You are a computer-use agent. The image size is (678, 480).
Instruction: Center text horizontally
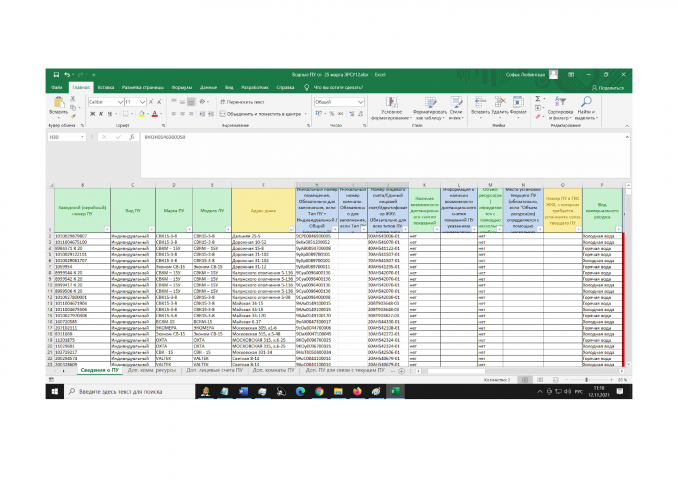click(x=182, y=114)
